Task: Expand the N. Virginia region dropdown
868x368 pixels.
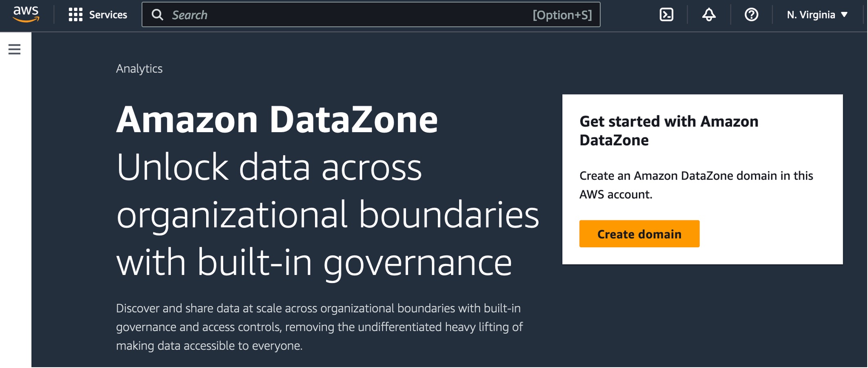Action: [817, 15]
